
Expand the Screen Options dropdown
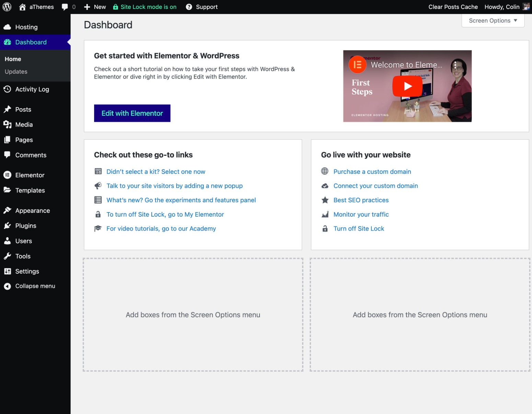tap(493, 21)
